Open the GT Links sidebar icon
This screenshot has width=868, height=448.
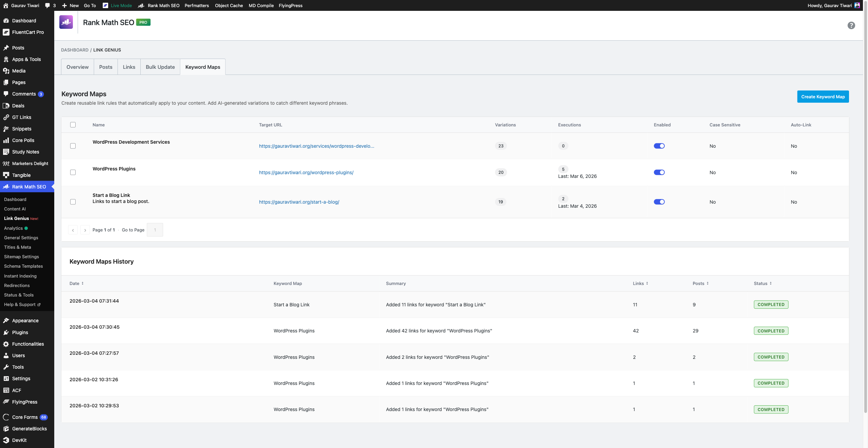(x=6, y=117)
